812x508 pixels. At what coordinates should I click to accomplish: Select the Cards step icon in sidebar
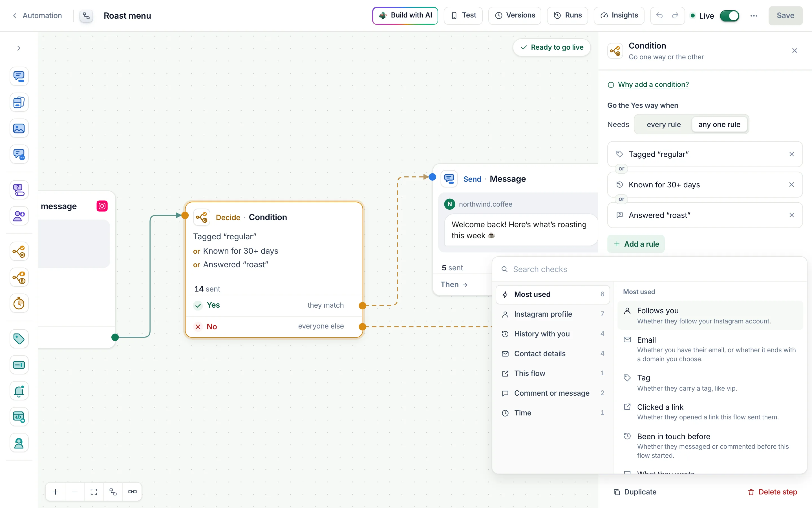(x=19, y=102)
